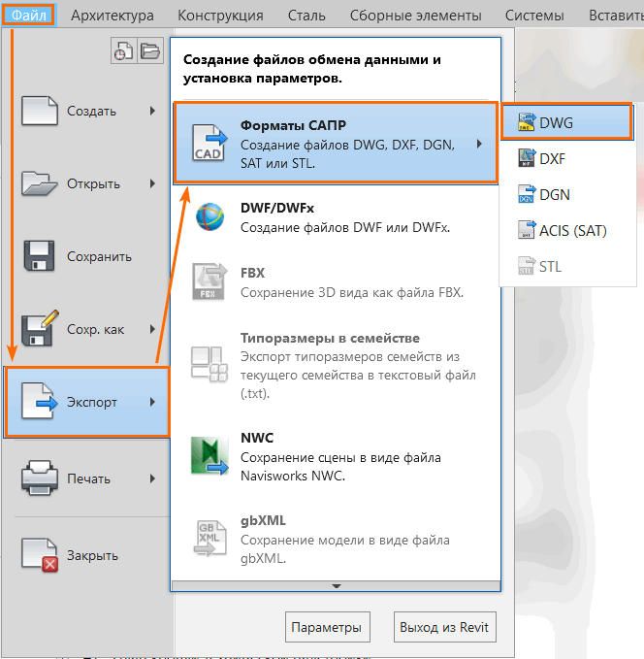
Task: Click text 'Создание файлов DWF или DWFx.'
Action: [345, 228]
